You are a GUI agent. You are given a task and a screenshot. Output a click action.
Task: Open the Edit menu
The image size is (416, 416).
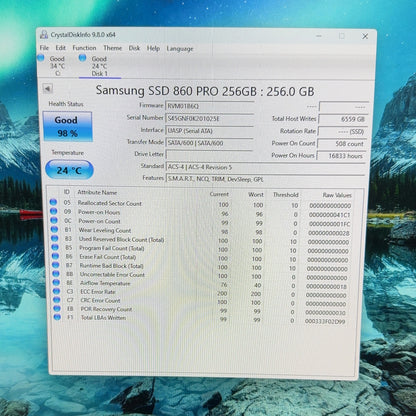[x=60, y=48]
